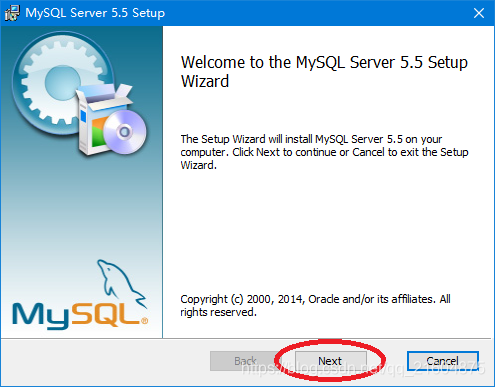The height and width of the screenshot is (387, 495).
Task: Click the gear and software box graphic
Action: tap(80, 93)
